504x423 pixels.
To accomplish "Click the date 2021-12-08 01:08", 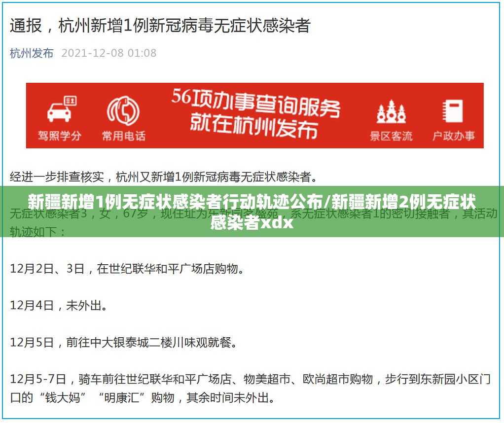I will [108, 53].
